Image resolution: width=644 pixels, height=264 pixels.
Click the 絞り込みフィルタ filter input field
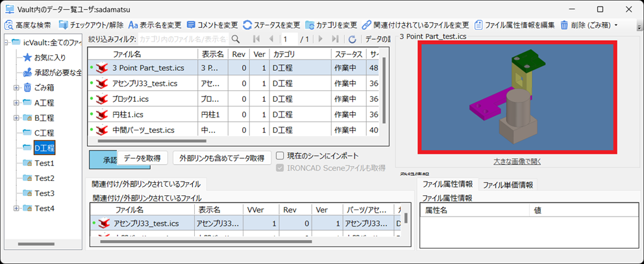[184, 40]
